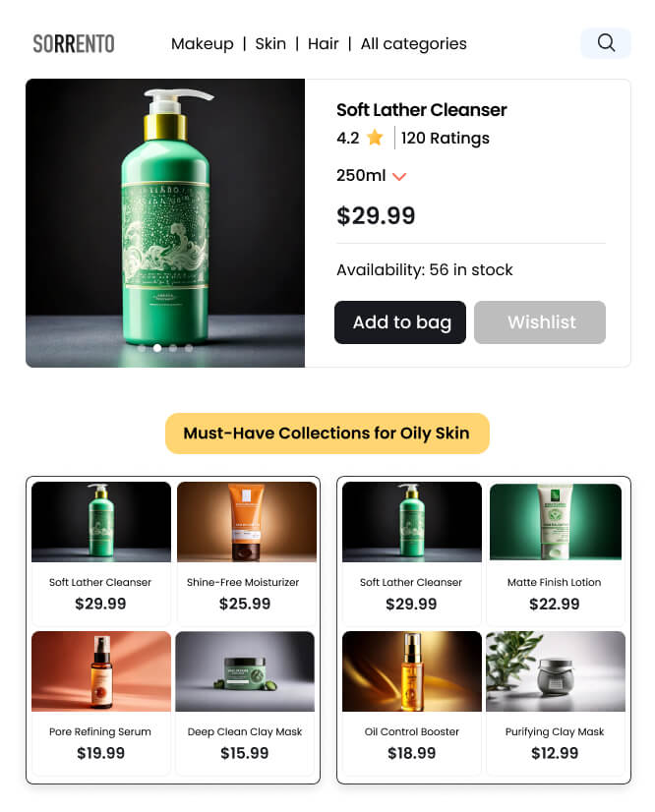655x812 pixels.
Task: Click the SORRENTO logo
Action: pos(74,44)
